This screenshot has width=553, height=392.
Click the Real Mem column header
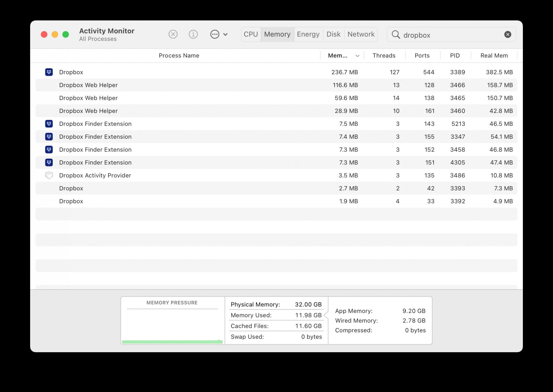tap(494, 56)
